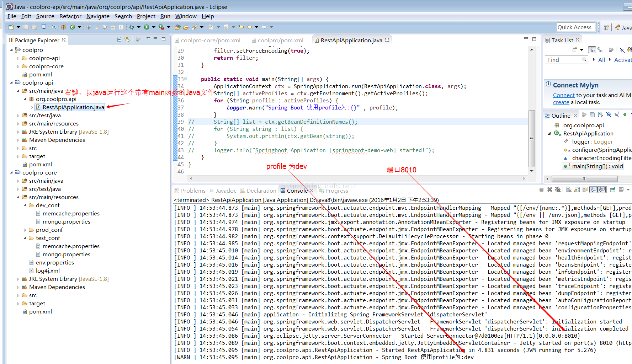Open the Navigate menu
Screen dimensions: 632x364
(x=98, y=16)
